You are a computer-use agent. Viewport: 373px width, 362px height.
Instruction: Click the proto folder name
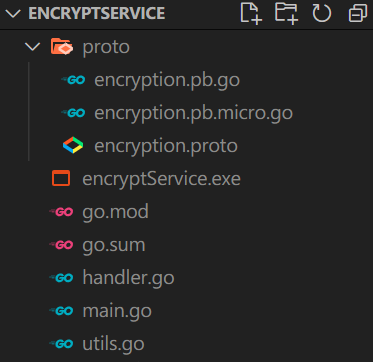[x=106, y=47]
